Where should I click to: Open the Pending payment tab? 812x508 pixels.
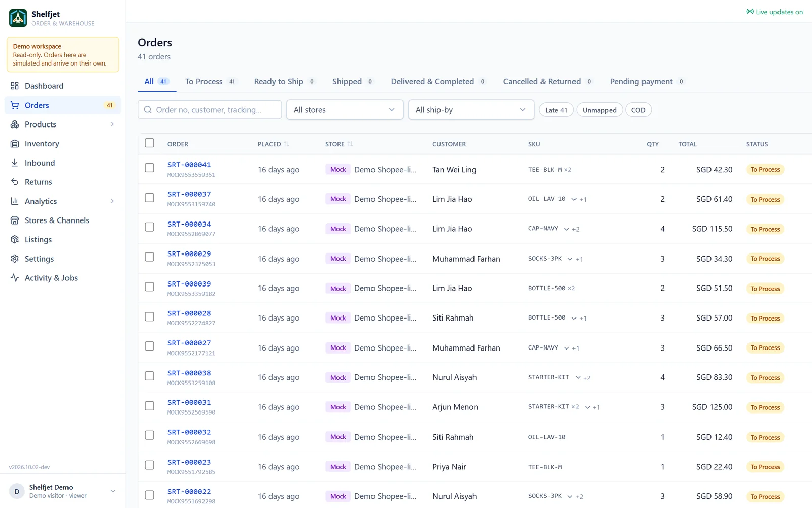(x=647, y=82)
